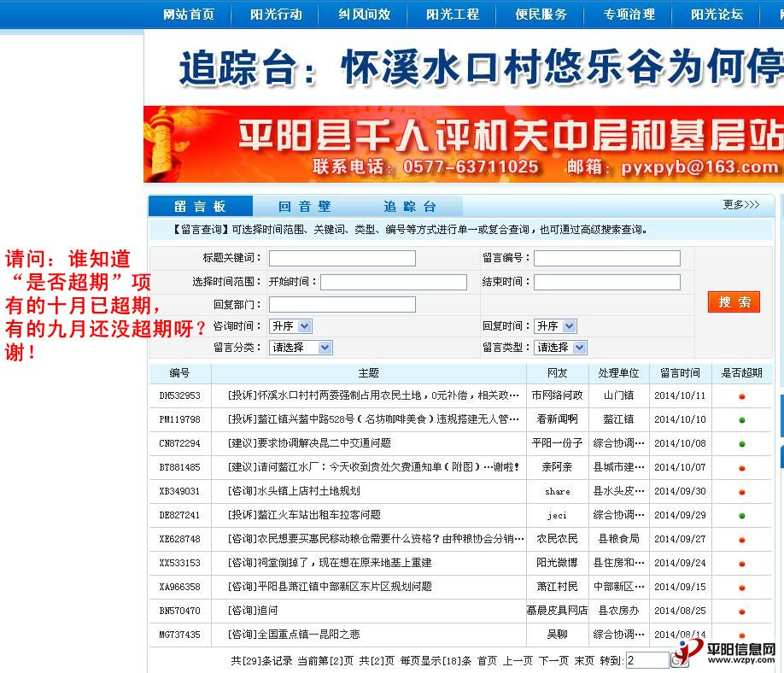Screen dimensions: 784x673
Task: Open the 纠风问效 nav item
Action: tap(364, 14)
